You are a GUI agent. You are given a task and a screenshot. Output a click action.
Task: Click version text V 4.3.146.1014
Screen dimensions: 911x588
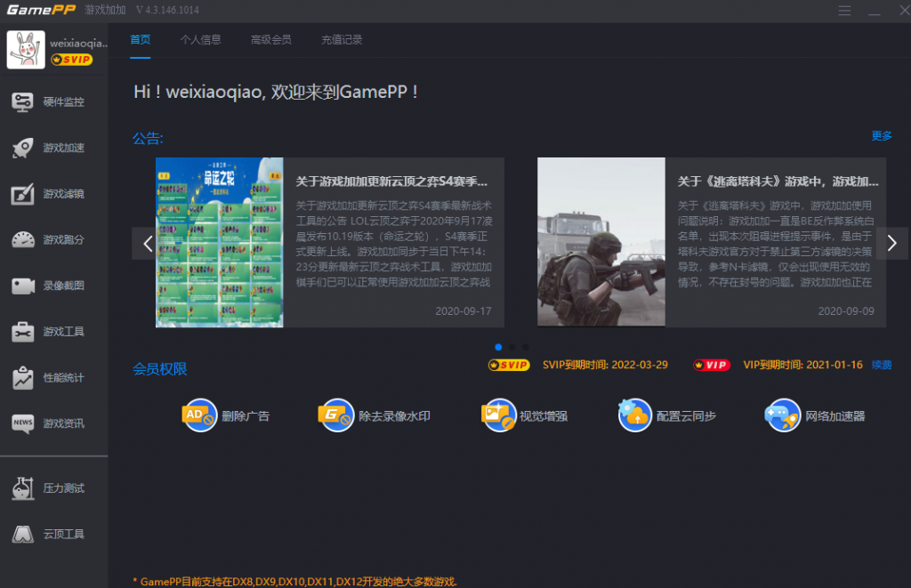(167, 10)
